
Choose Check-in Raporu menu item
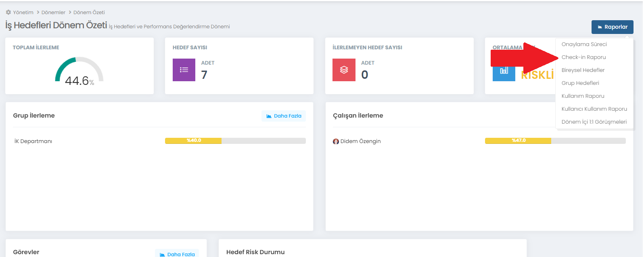pyautogui.click(x=583, y=57)
